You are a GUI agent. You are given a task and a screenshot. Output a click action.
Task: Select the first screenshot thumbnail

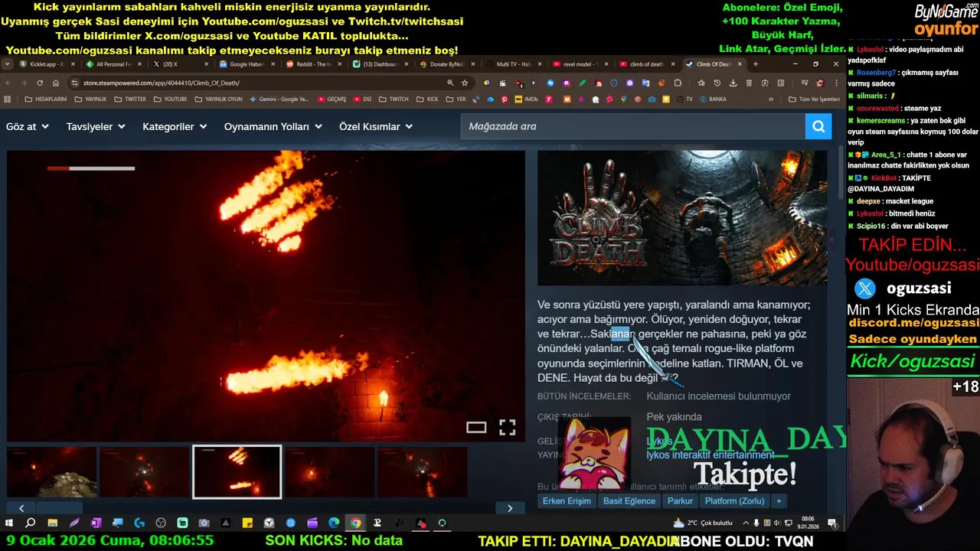[x=52, y=472]
